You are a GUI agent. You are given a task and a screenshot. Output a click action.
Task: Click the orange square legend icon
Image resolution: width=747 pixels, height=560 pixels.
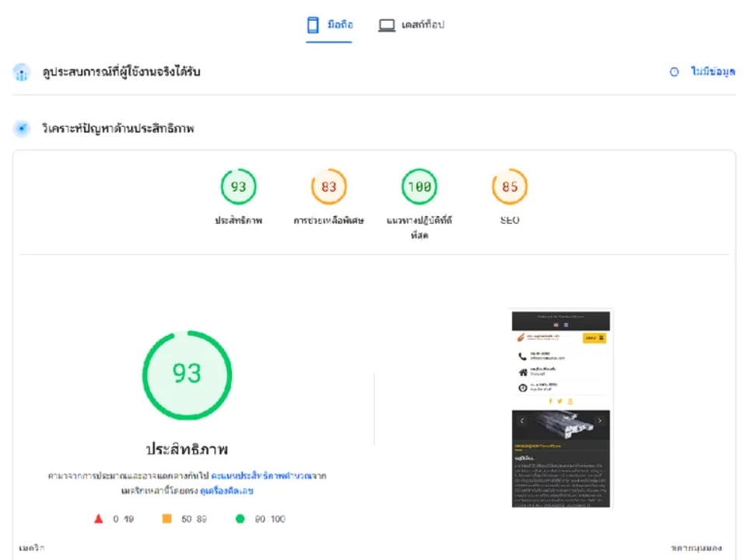[167, 519]
